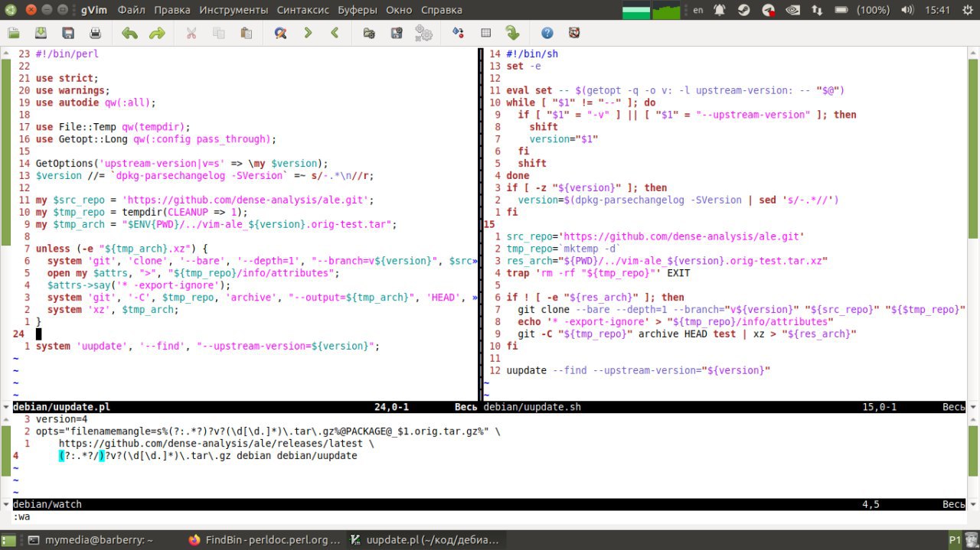This screenshot has width=980, height=550.
Task: Open notifications bell tray icon
Action: [720, 10]
